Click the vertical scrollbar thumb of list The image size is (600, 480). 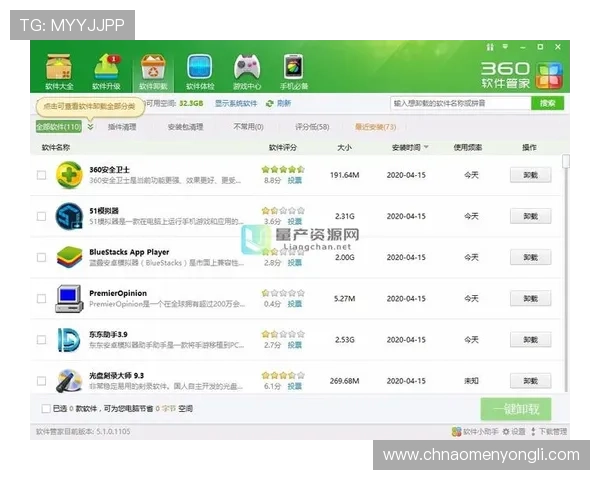coord(566,161)
